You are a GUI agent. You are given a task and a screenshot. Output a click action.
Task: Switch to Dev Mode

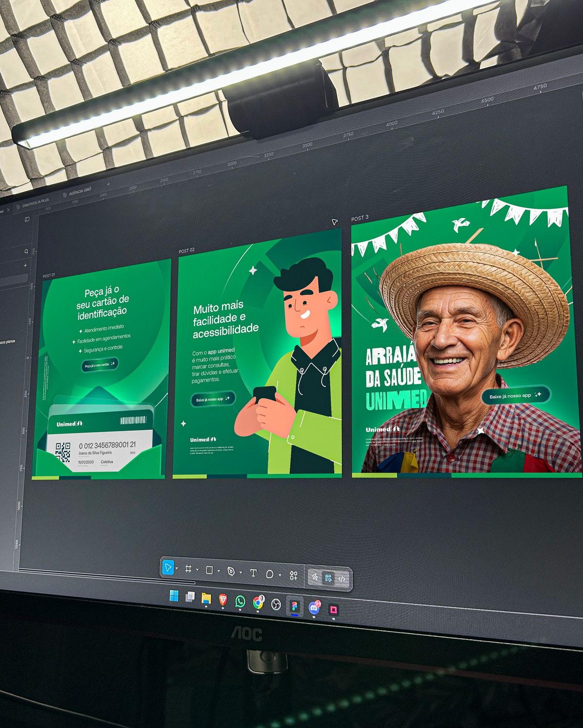click(x=342, y=579)
